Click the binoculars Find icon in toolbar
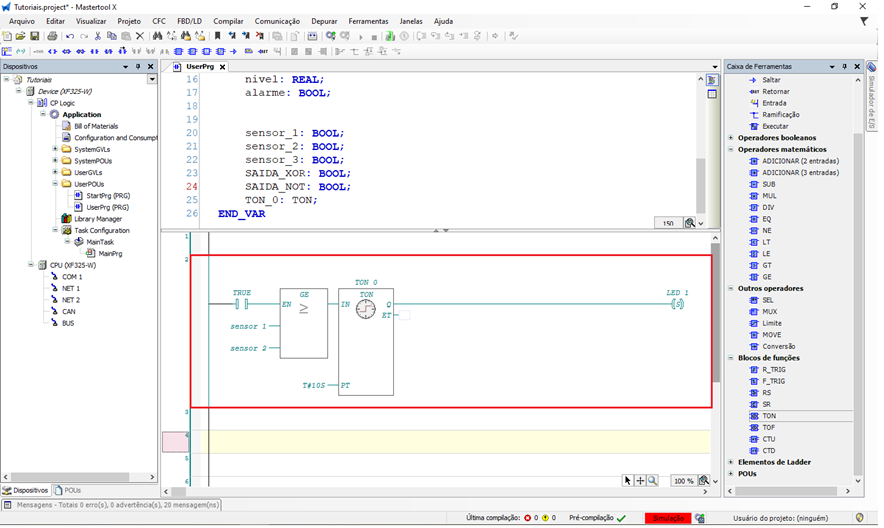 [157, 36]
